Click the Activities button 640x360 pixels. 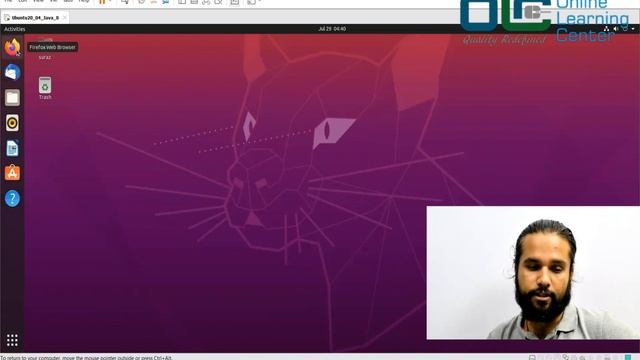click(x=15, y=29)
